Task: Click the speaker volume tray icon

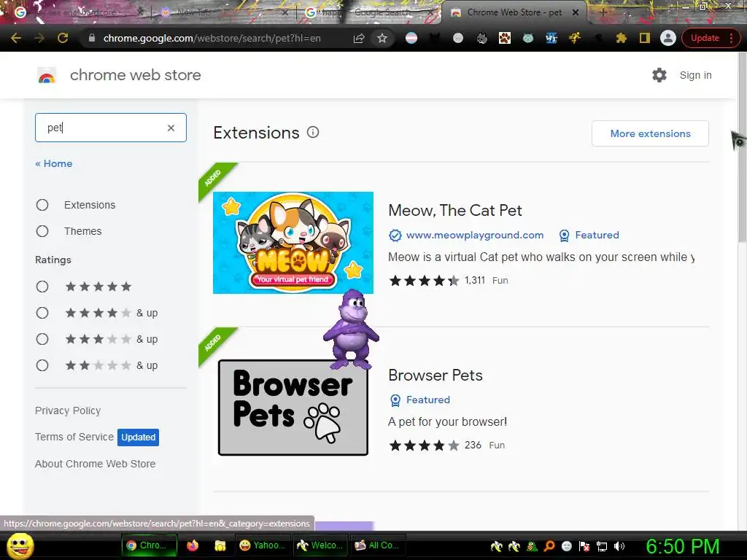Action: tap(619, 546)
